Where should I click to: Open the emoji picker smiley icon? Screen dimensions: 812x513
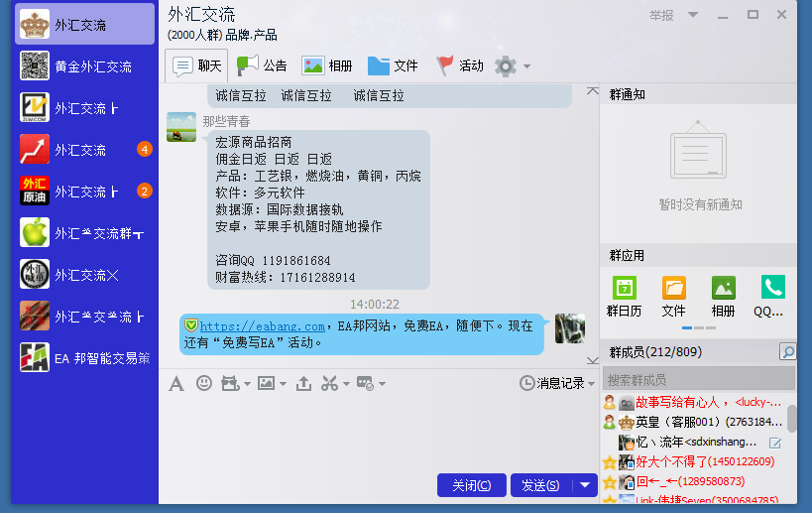204,383
